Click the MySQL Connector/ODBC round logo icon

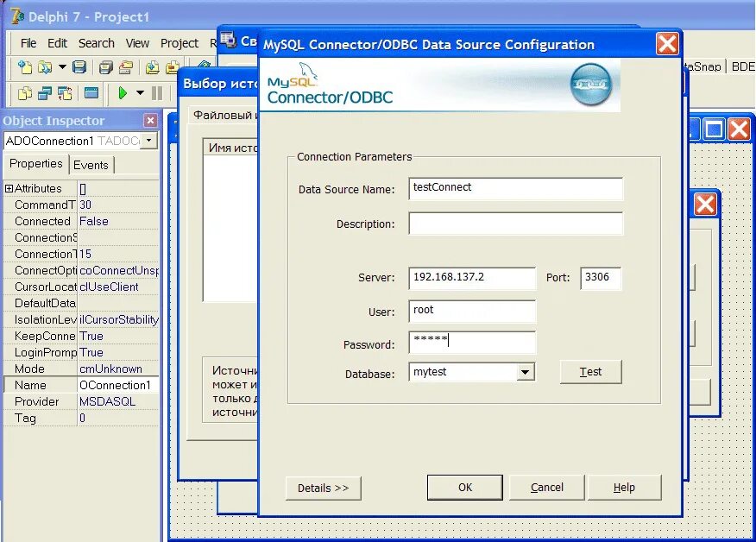coord(591,85)
